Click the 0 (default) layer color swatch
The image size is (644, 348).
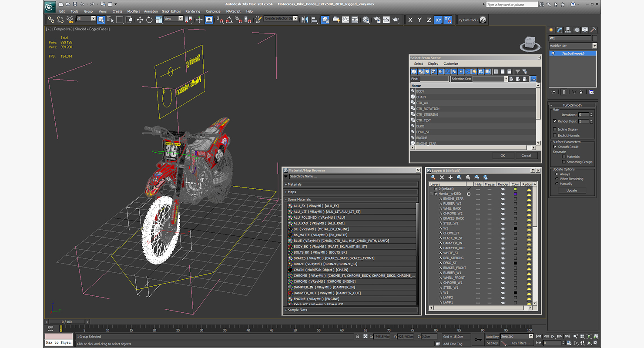point(515,189)
